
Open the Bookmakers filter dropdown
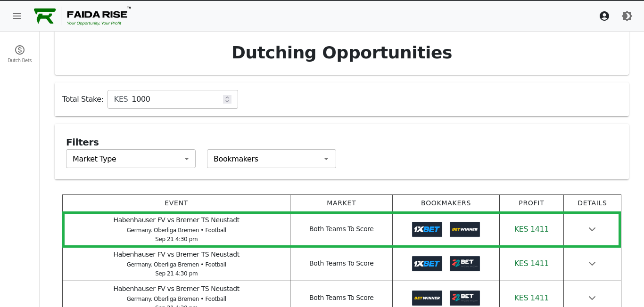(x=271, y=159)
